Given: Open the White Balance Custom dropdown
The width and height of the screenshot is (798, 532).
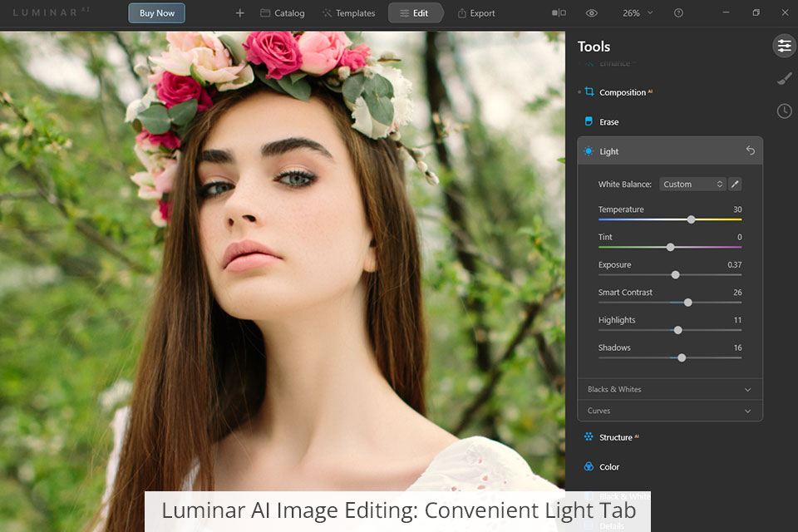Looking at the screenshot, I should (692, 184).
